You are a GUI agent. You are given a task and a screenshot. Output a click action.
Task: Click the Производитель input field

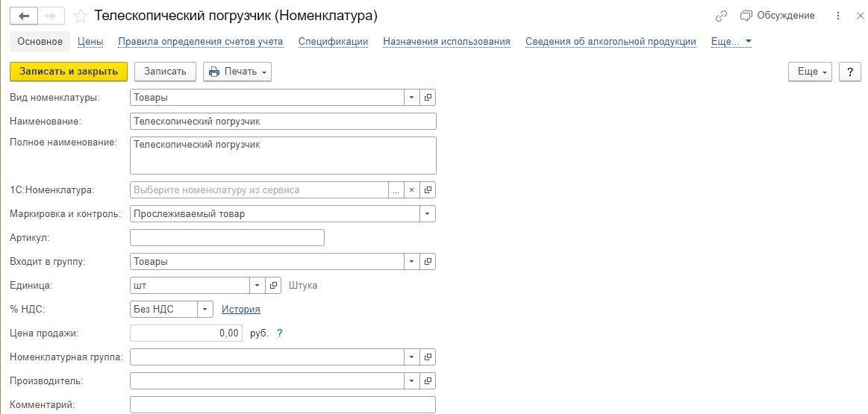(x=267, y=380)
